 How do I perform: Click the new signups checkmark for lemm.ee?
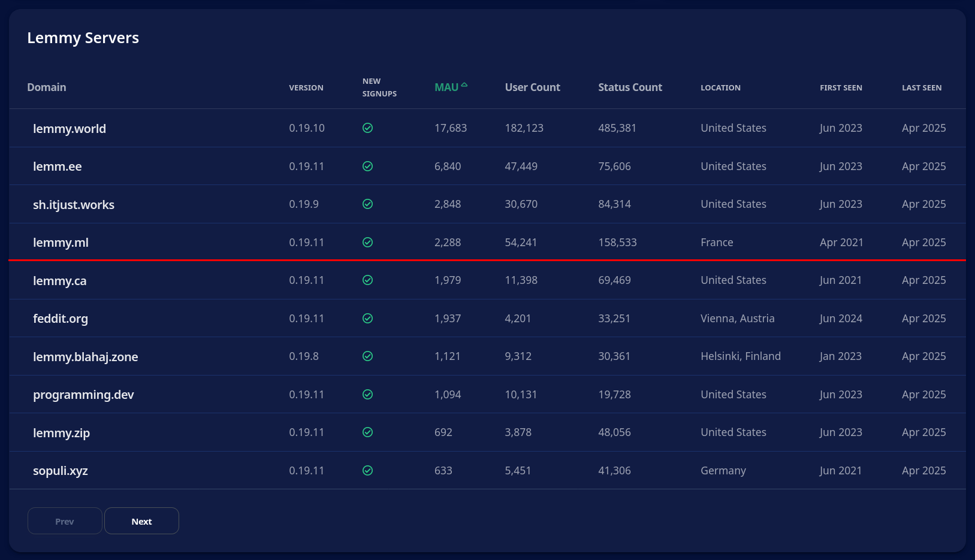point(368,167)
